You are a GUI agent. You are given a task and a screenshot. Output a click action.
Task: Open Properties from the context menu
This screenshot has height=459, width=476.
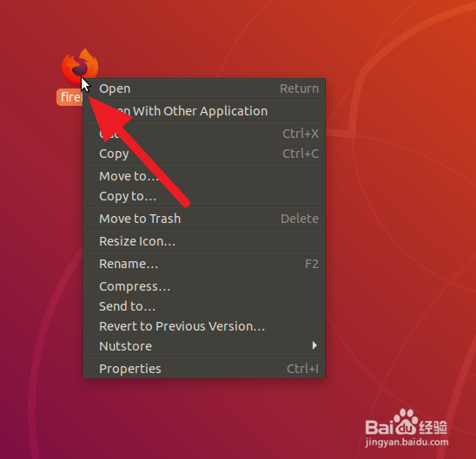click(x=204, y=369)
